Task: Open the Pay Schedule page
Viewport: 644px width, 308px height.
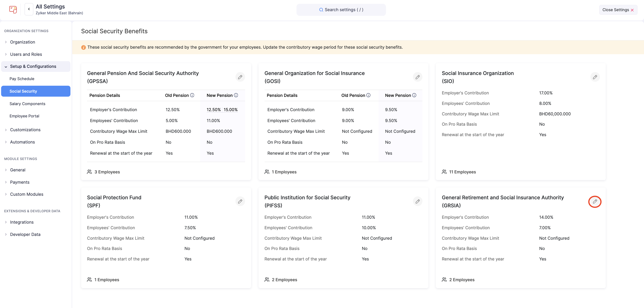Action: tap(22, 79)
